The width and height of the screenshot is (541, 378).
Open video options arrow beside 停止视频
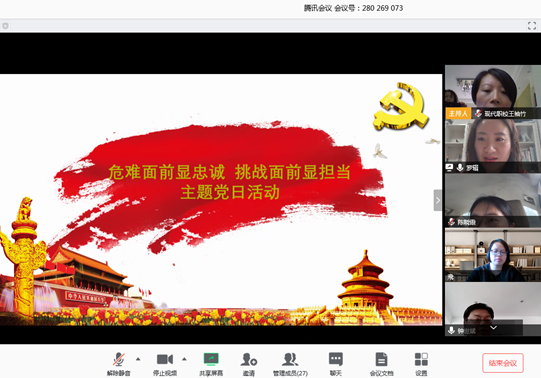[x=184, y=359]
